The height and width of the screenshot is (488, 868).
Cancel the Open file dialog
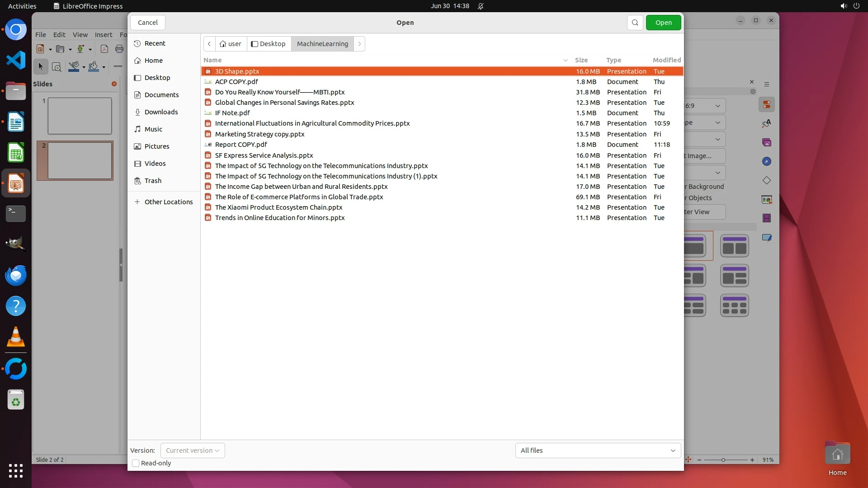click(x=148, y=23)
